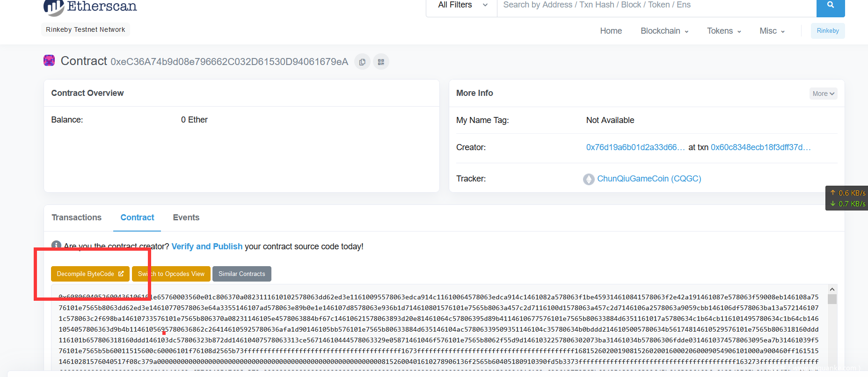Click the search by address input field
Viewport: 868px width, 377px height.
(x=655, y=5)
